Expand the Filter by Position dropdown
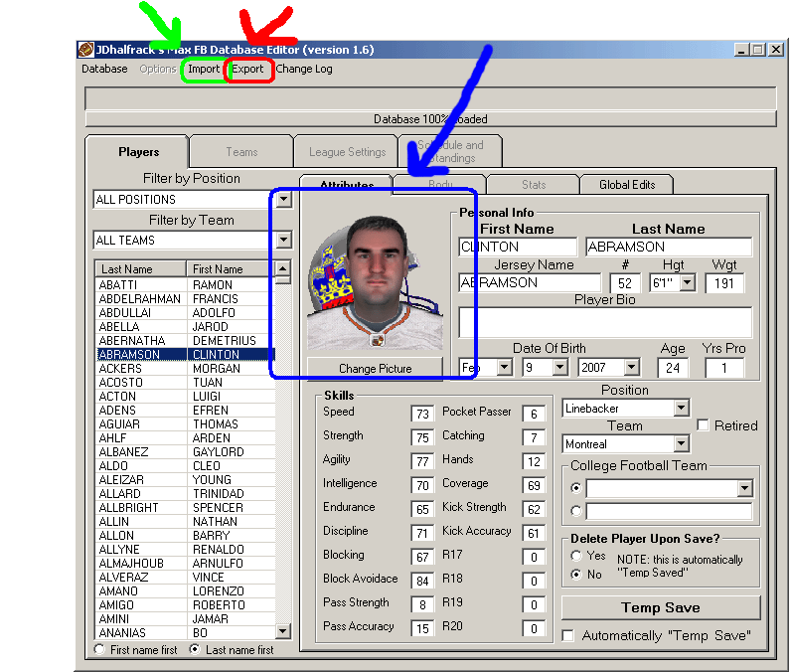The image size is (791, 672). [284, 199]
